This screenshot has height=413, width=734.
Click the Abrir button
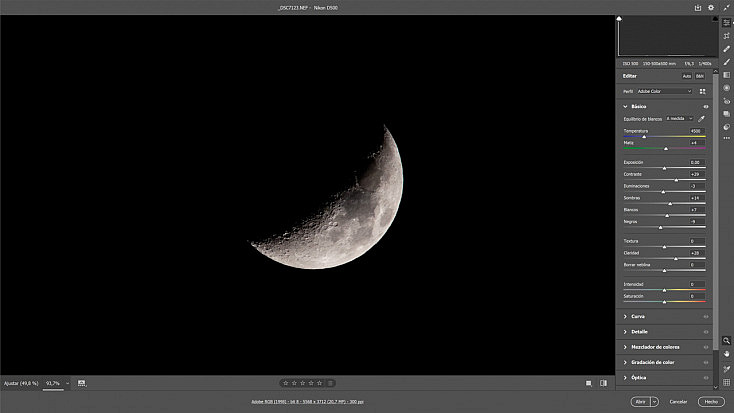pos(640,402)
